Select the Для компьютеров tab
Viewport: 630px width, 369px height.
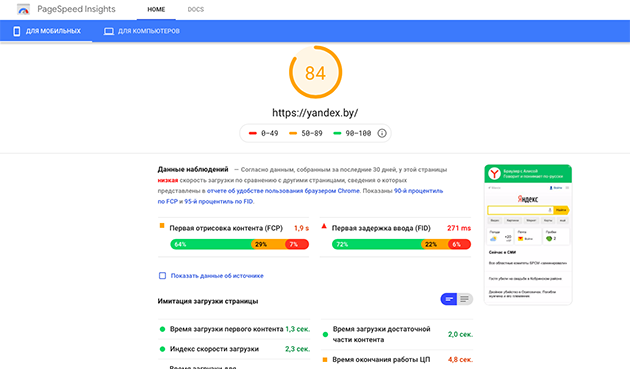point(141,31)
